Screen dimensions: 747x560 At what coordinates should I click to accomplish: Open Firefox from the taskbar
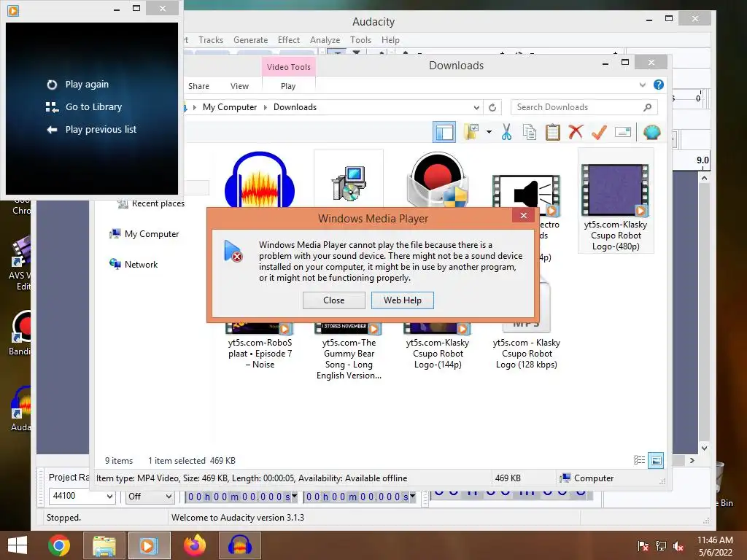coord(195,545)
